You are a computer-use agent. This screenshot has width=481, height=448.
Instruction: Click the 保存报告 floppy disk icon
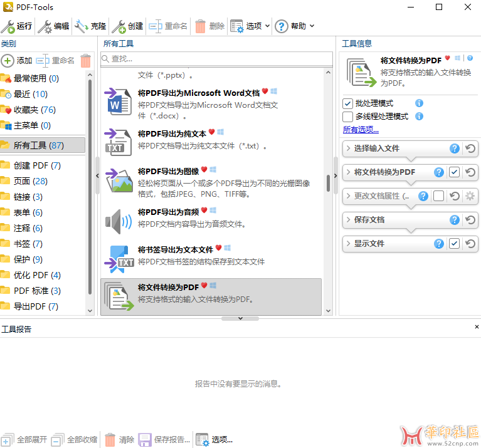click(145, 440)
